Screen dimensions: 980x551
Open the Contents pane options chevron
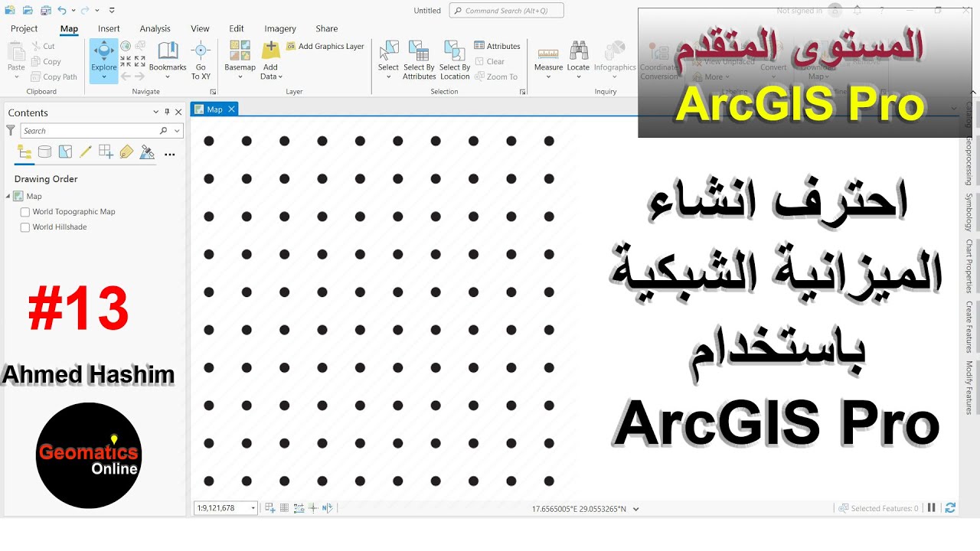156,112
